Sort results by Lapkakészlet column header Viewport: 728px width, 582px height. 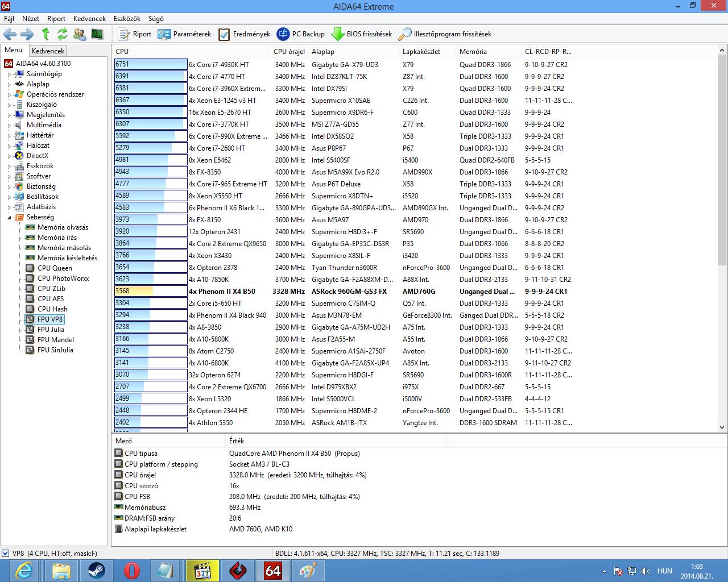coord(428,51)
